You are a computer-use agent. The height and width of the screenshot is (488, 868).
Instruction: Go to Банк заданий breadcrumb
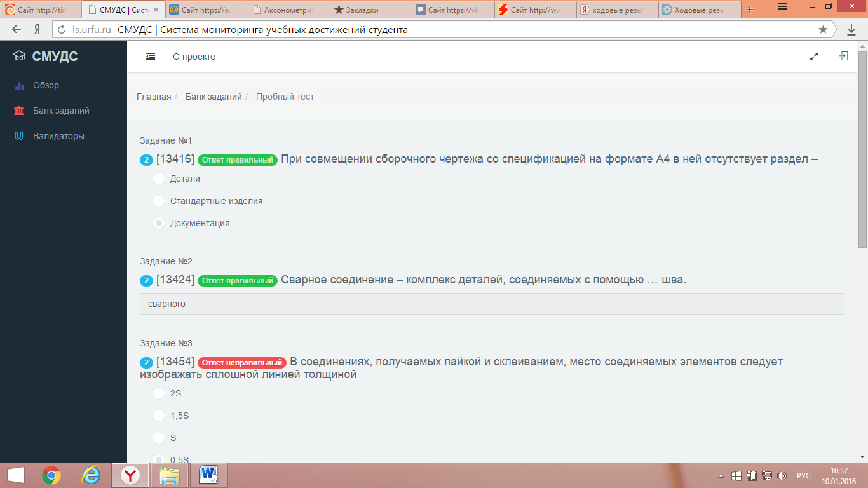(214, 97)
